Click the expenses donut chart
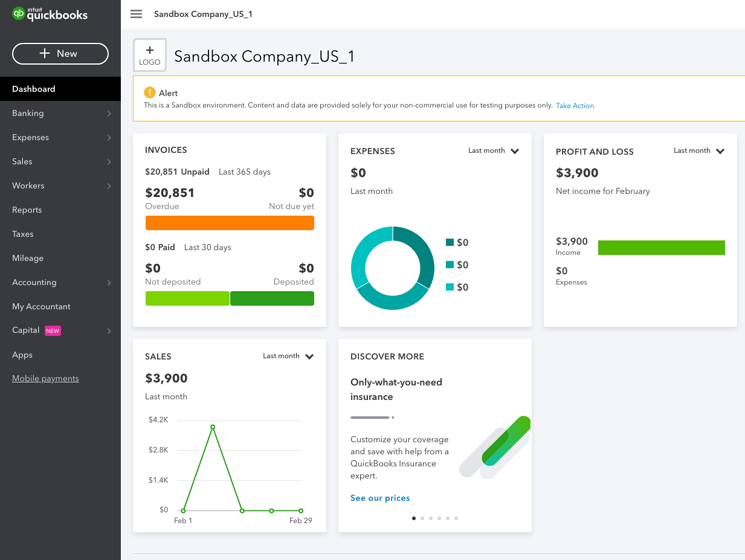The width and height of the screenshot is (745, 560). coord(393,268)
